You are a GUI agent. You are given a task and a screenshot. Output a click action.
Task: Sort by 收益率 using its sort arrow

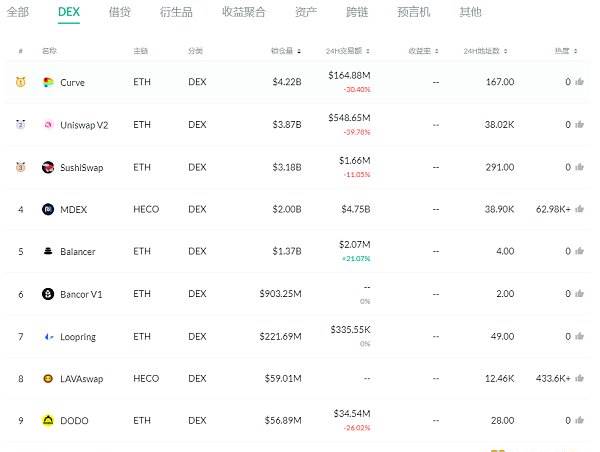click(x=437, y=51)
